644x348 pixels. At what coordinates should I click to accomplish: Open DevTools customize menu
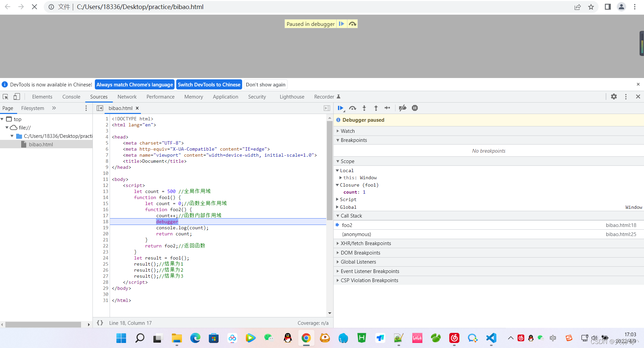click(x=626, y=97)
